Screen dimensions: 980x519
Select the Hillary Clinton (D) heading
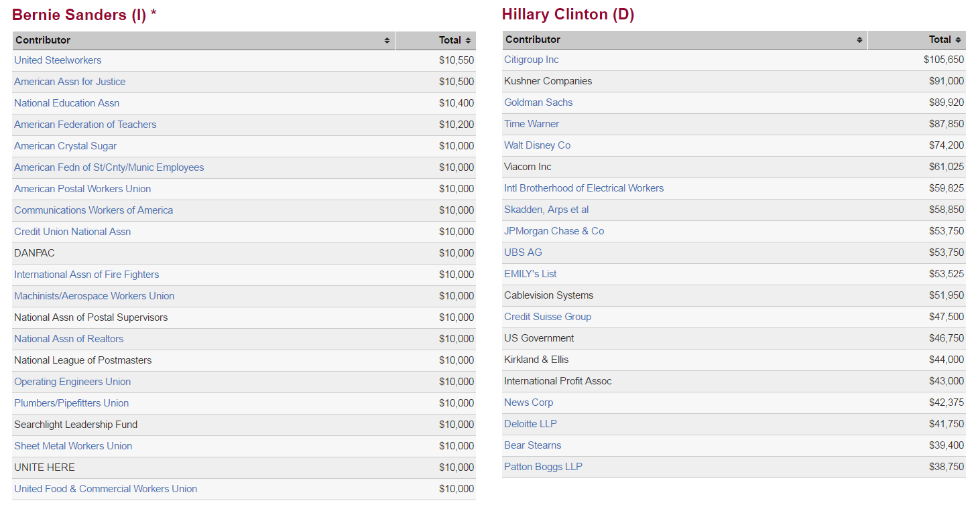568,15
